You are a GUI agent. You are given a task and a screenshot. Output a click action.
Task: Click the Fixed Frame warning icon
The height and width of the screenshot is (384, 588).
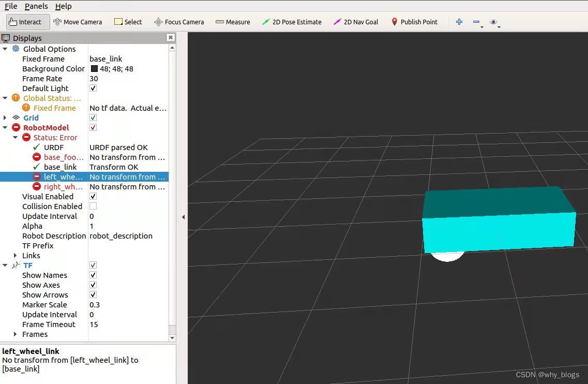click(26, 108)
